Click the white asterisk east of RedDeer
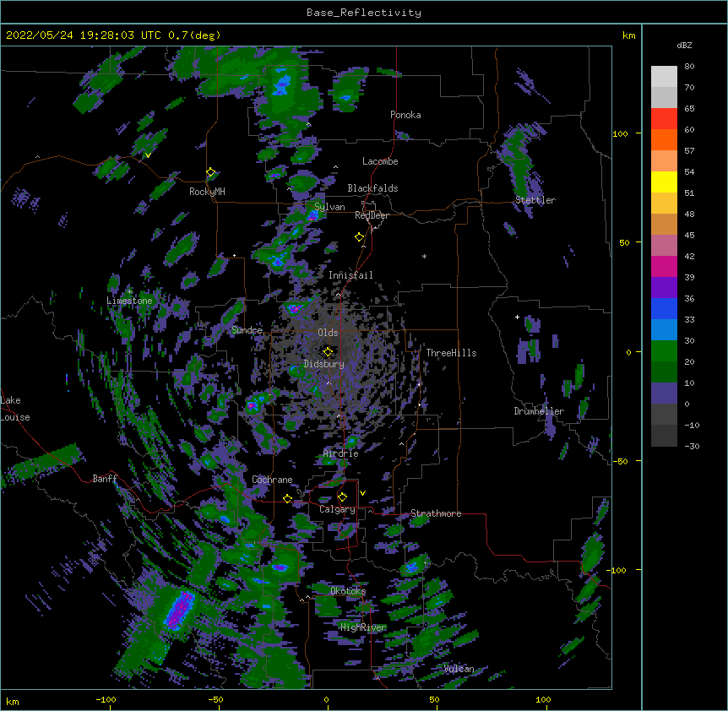The width and height of the screenshot is (728, 711). 424,256
